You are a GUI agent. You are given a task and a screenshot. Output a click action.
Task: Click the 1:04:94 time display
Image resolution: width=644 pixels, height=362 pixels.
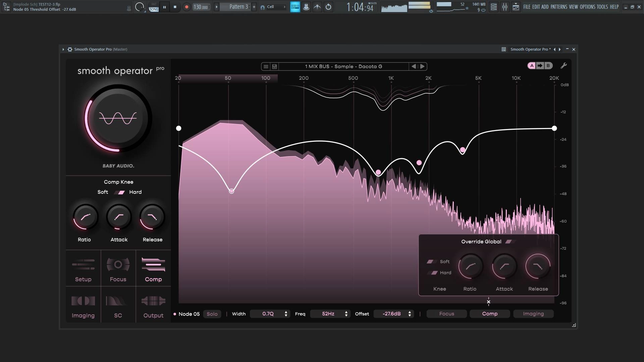(360, 7)
